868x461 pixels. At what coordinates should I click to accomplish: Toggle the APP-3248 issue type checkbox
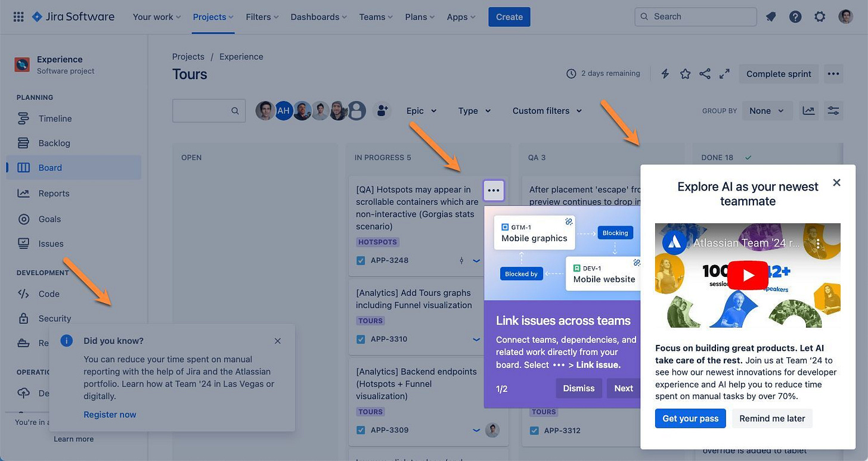pos(361,260)
